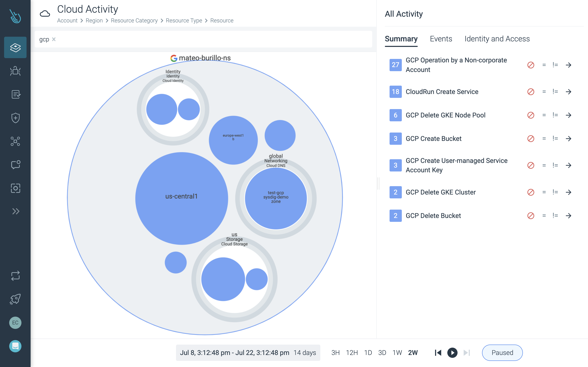Toggle the Paused live status button
The width and height of the screenshot is (588, 367).
[x=502, y=353]
